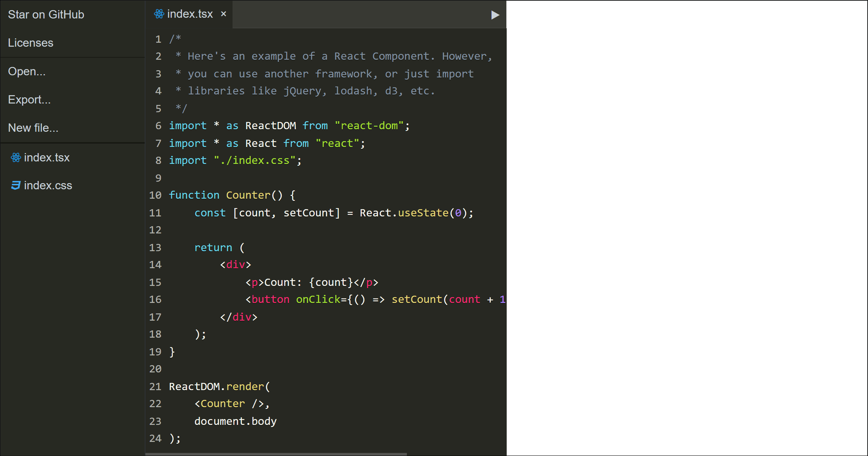Click the "Here's an example" comment line
868x456 pixels.
tap(333, 56)
